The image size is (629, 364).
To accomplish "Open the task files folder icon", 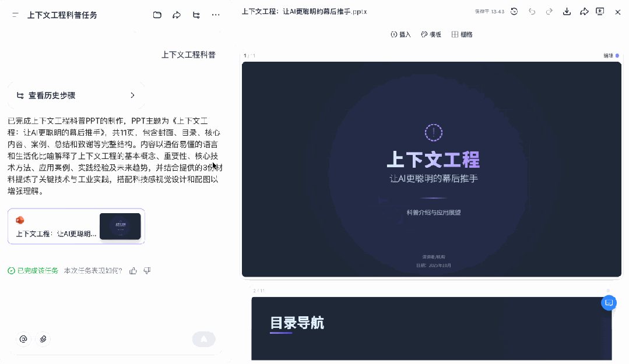I will [x=157, y=15].
